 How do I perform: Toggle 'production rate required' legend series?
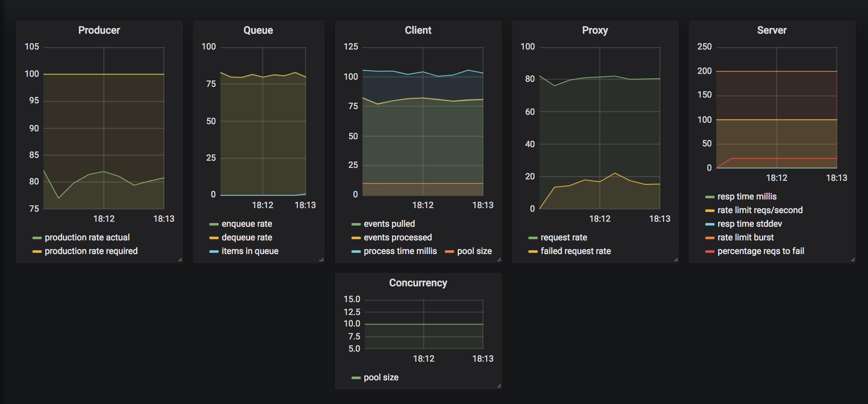coord(91,251)
